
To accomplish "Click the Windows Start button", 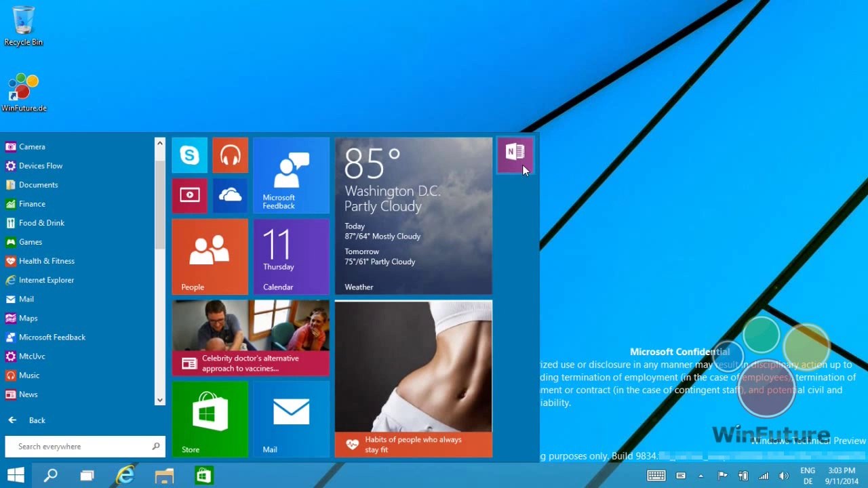I will point(16,475).
